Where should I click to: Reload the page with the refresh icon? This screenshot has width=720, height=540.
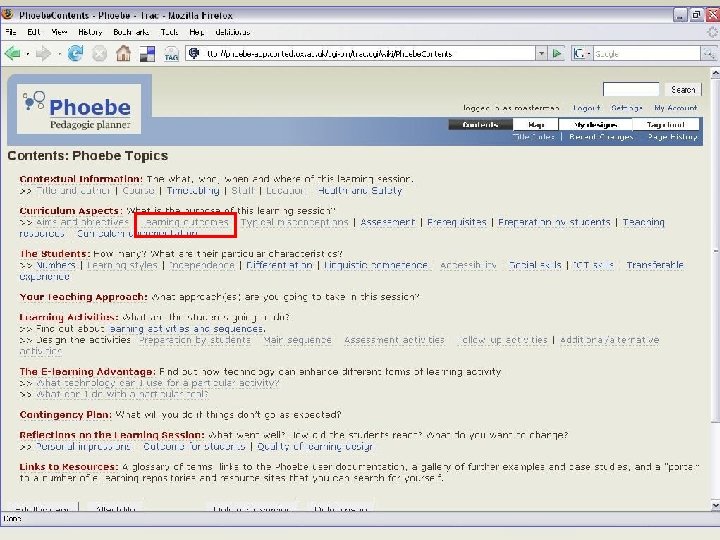(75, 54)
